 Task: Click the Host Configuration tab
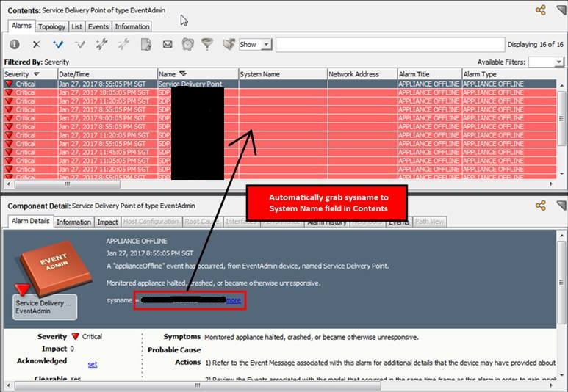(x=151, y=222)
